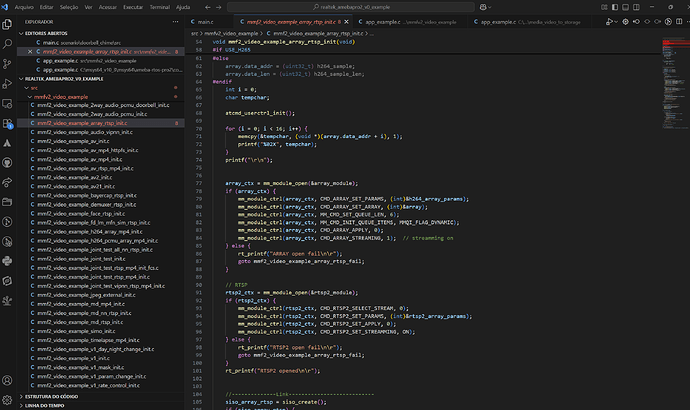The image size is (690, 410).
Task: Collapse the src folder in explorer tree
Action: click(x=34, y=87)
